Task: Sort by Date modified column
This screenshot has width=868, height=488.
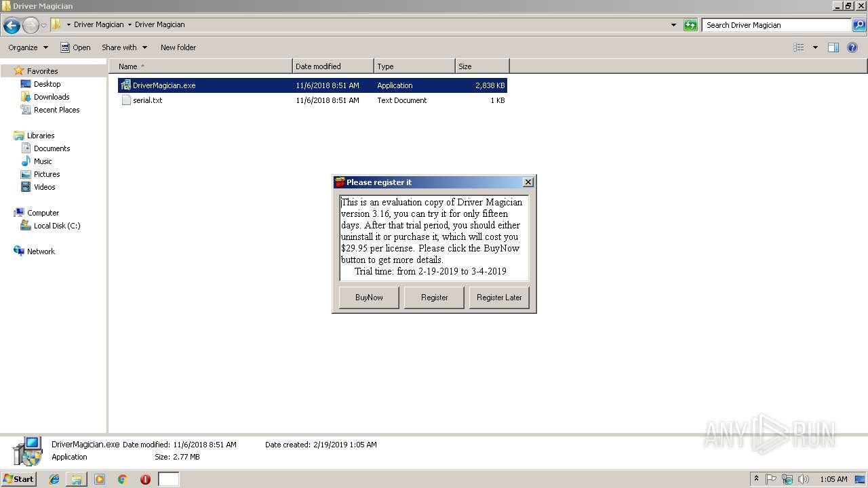Action: tap(333, 66)
